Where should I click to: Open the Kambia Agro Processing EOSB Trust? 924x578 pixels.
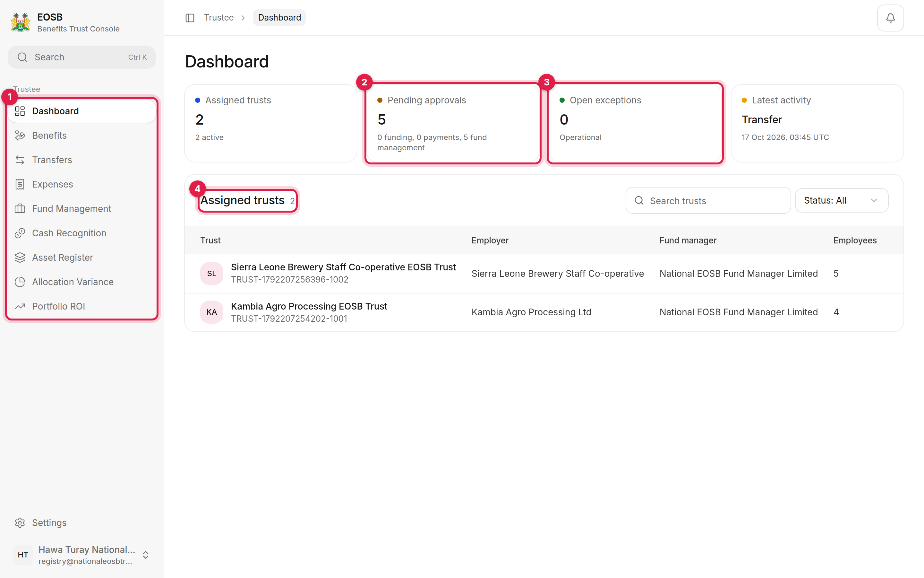coord(309,307)
